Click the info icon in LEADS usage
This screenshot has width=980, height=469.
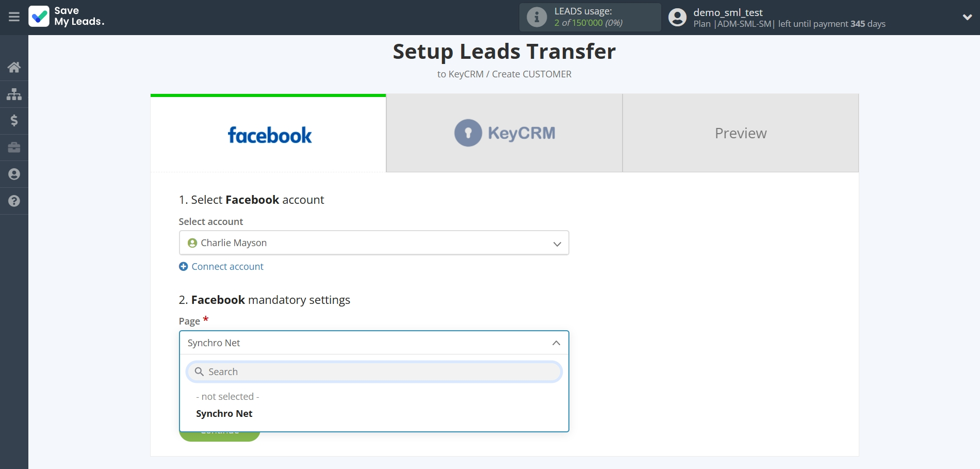[x=536, y=17]
